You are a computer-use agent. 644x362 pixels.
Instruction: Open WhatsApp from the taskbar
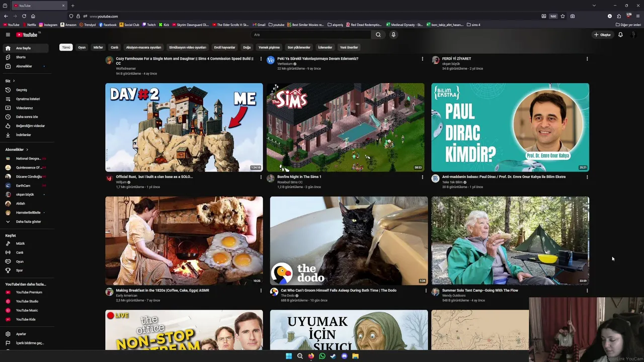[x=322, y=356]
